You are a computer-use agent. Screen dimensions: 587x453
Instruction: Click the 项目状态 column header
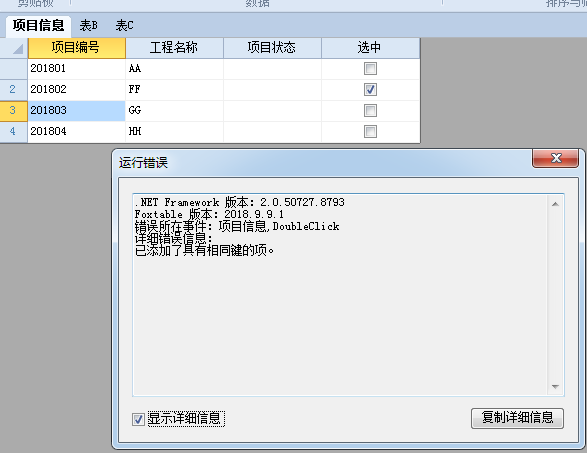272,48
